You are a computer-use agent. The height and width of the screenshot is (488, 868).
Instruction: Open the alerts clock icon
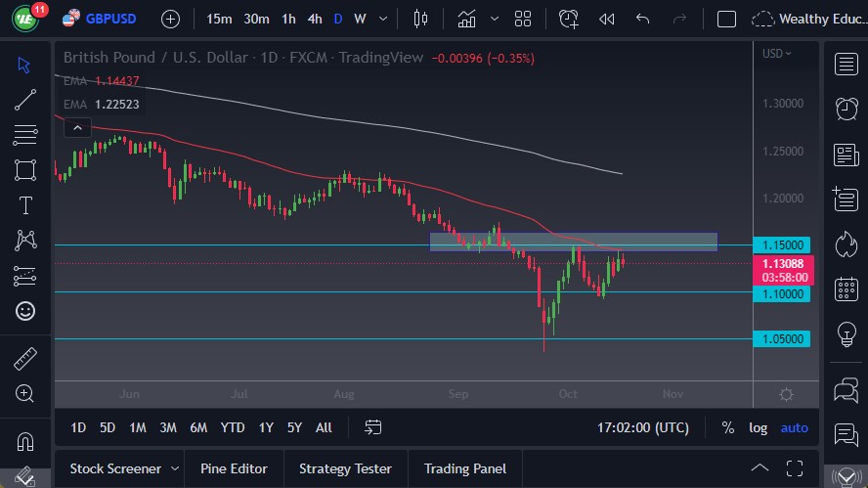[x=846, y=109]
